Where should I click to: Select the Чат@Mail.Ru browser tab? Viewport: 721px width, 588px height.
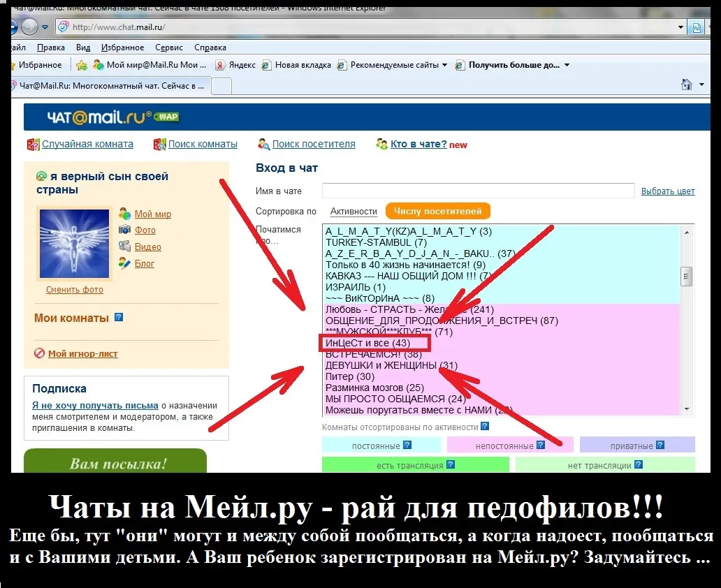click(x=110, y=86)
